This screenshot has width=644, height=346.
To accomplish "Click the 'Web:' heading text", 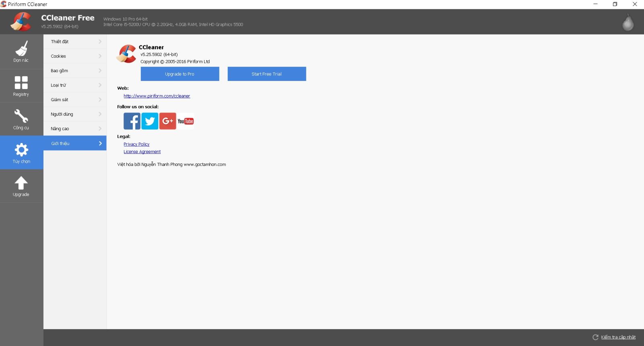I will click(x=123, y=88).
